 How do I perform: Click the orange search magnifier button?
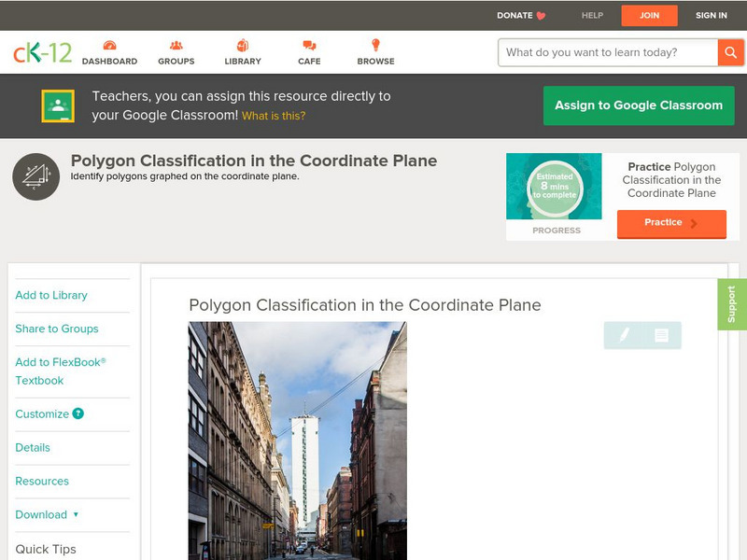730,52
